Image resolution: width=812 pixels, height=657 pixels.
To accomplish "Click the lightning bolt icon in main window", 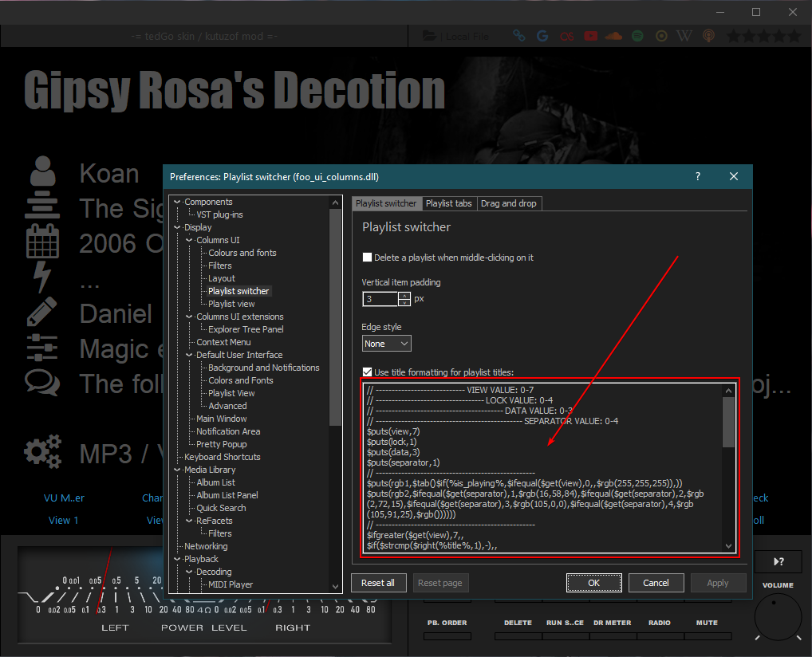I will tap(42, 277).
